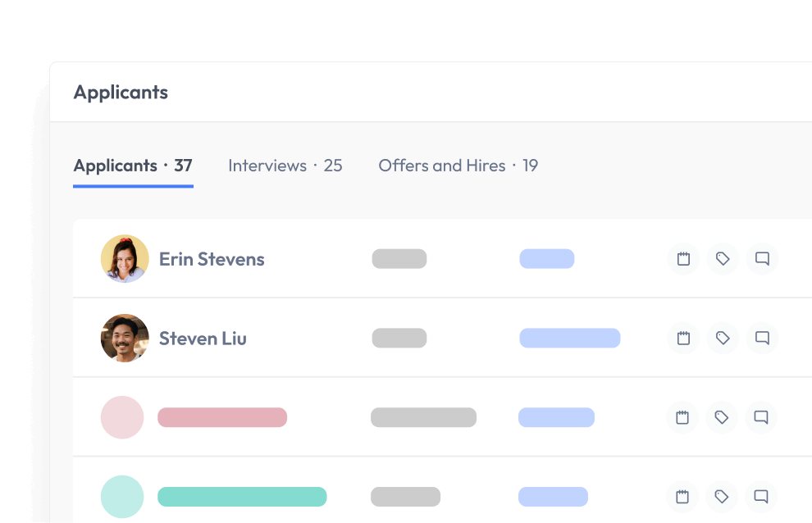
Task: Click the tag icon for Erin Stevens
Action: (x=722, y=258)
